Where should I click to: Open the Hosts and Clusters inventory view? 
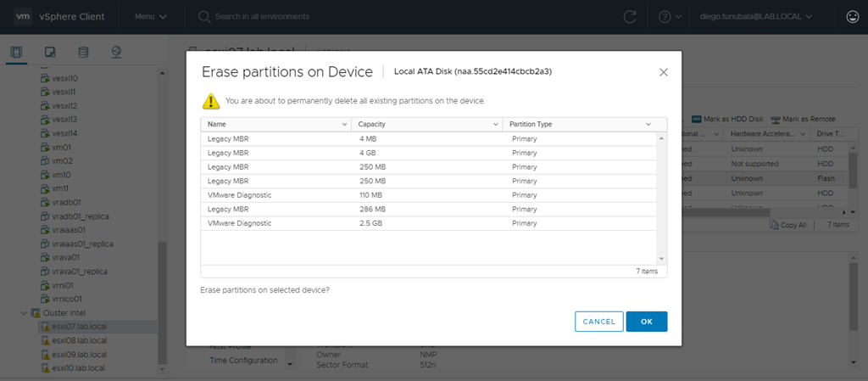coord(16,53)
